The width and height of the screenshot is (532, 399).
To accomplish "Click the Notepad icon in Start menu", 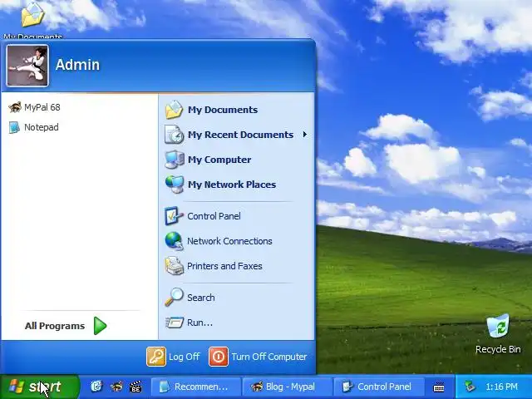I will click(x=14, y=127).
